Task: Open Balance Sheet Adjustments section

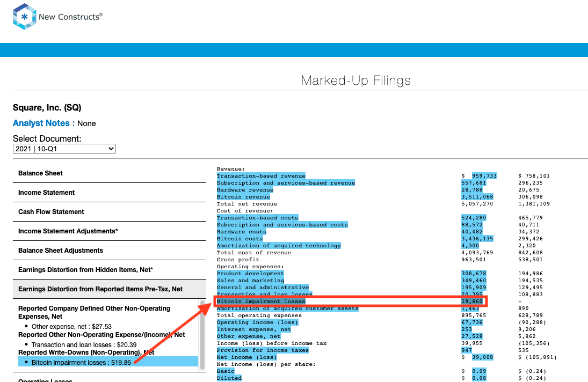Action: coord(110,250)
